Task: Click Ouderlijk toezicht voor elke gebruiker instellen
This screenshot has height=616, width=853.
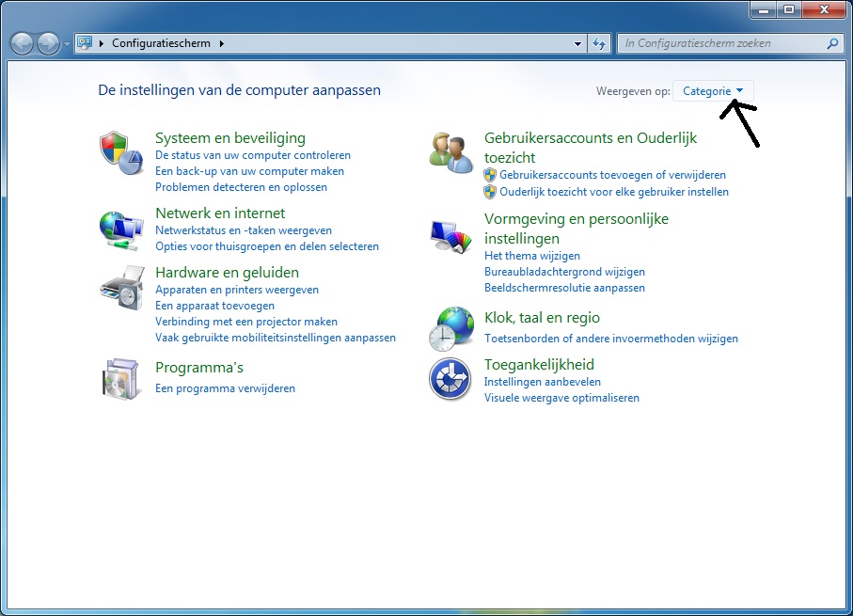Action: (x=613, y=192)
